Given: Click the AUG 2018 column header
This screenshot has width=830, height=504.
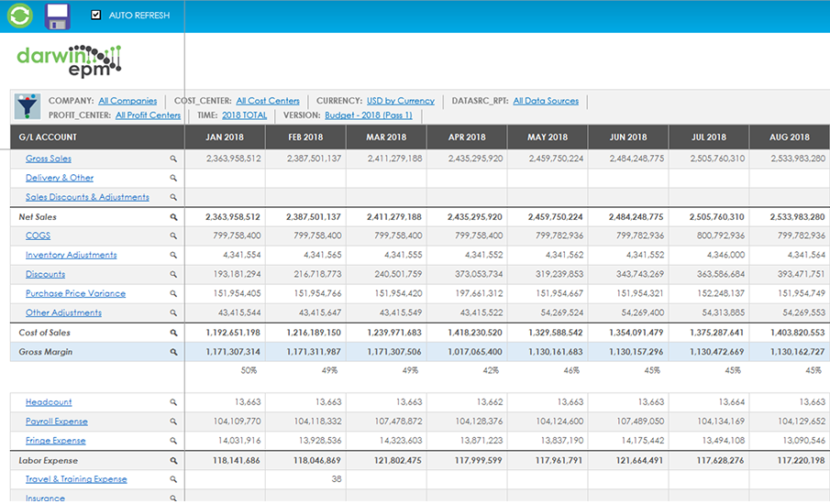Looking at the screenshot, I should (790, 137).
